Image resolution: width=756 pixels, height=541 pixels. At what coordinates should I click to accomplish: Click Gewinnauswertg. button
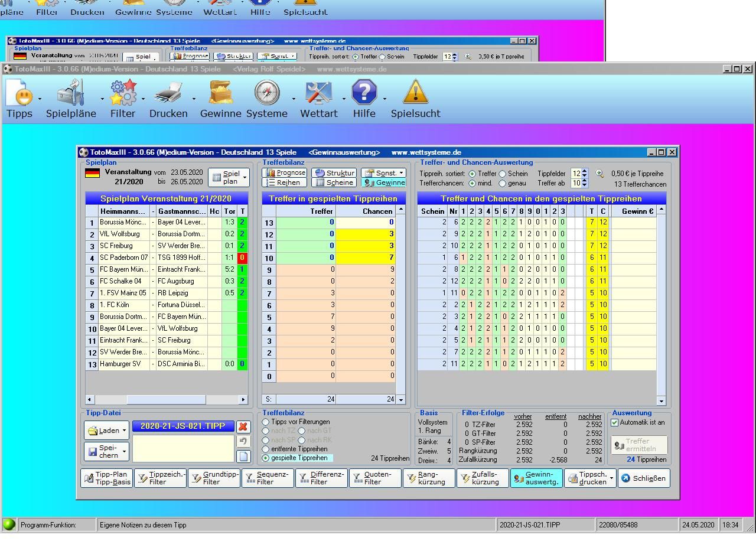(536, 478)
